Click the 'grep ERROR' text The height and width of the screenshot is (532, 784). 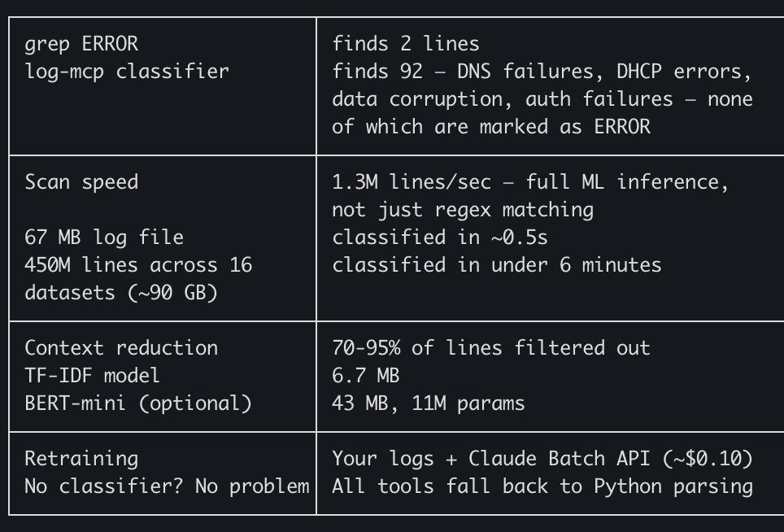(x=81, y=45)
